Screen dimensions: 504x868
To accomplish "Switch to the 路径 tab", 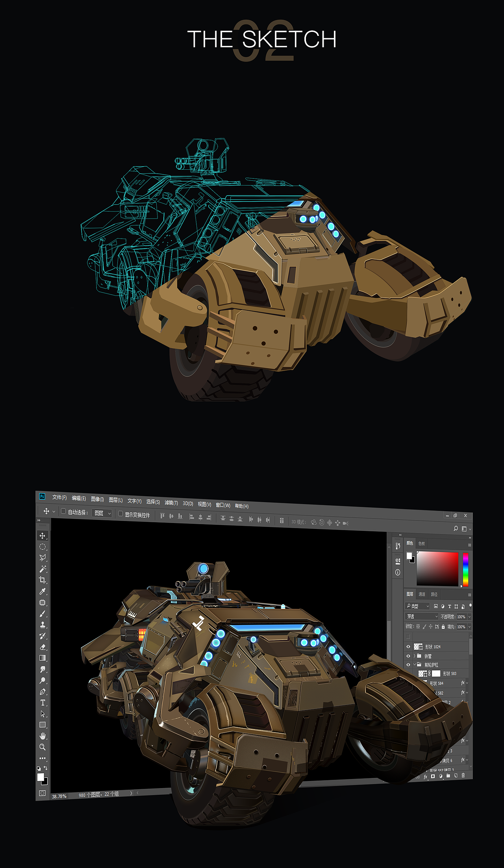I will pos(434,594).
